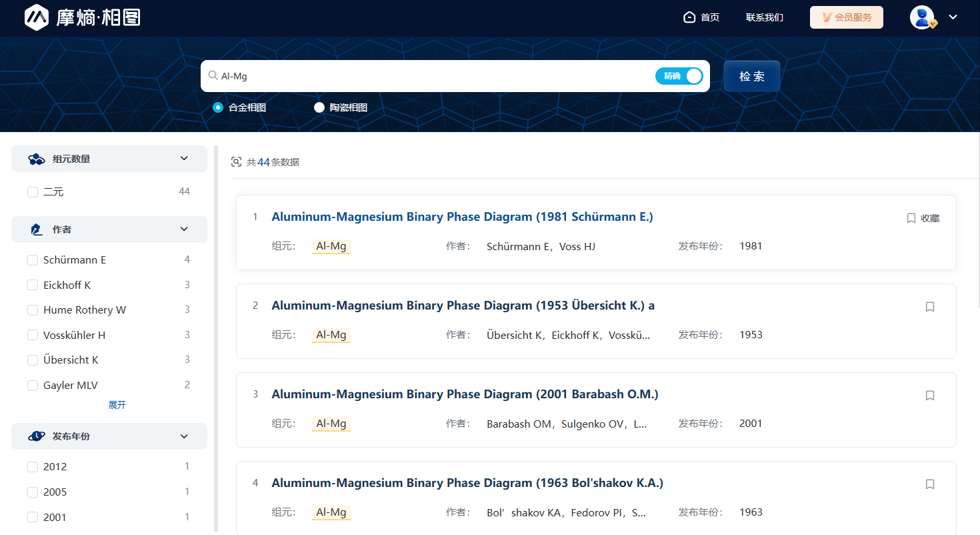Click the 摩熵·相图 logo icon

tap(37, 17)
